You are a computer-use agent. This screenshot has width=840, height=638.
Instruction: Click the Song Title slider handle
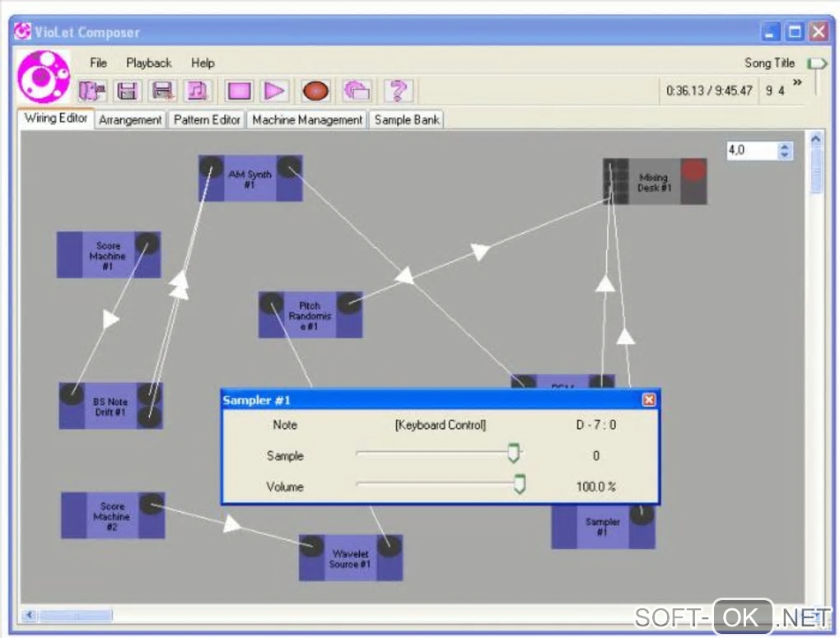pyautogui.click(x=816, y=63)
